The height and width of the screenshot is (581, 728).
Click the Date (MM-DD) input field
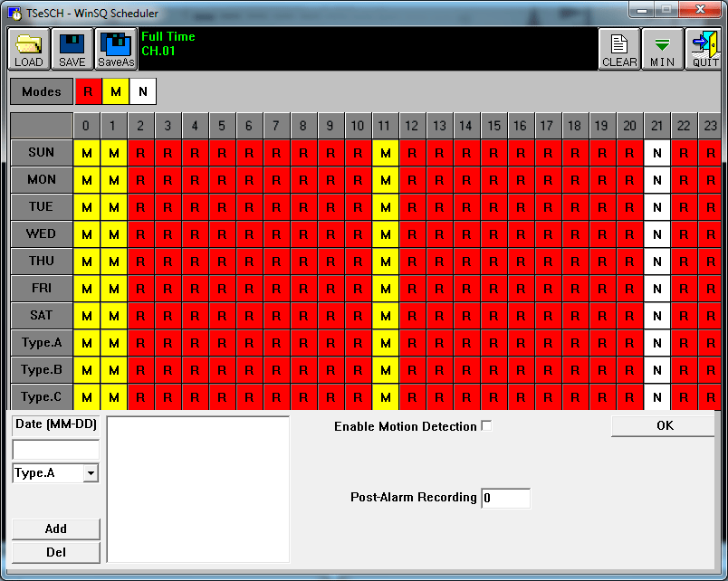tap(56, 450)
